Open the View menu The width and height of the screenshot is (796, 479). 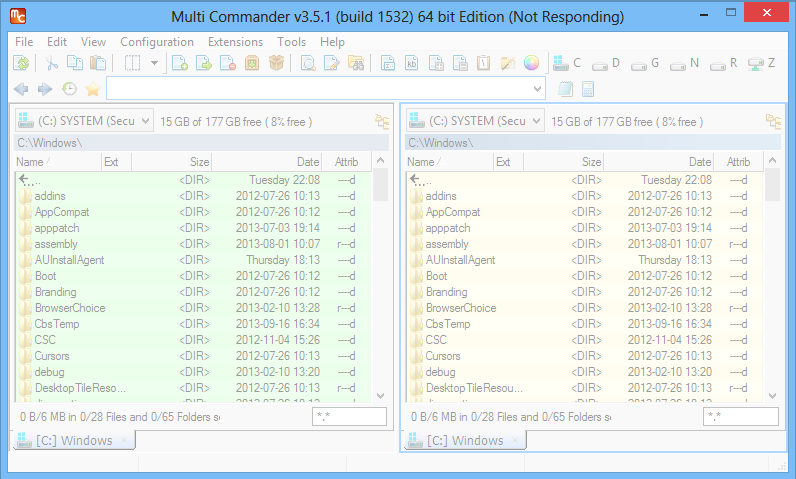tap(93, 42)
